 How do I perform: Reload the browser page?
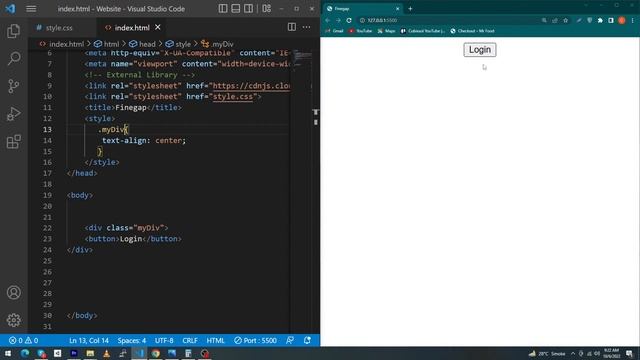349,20
